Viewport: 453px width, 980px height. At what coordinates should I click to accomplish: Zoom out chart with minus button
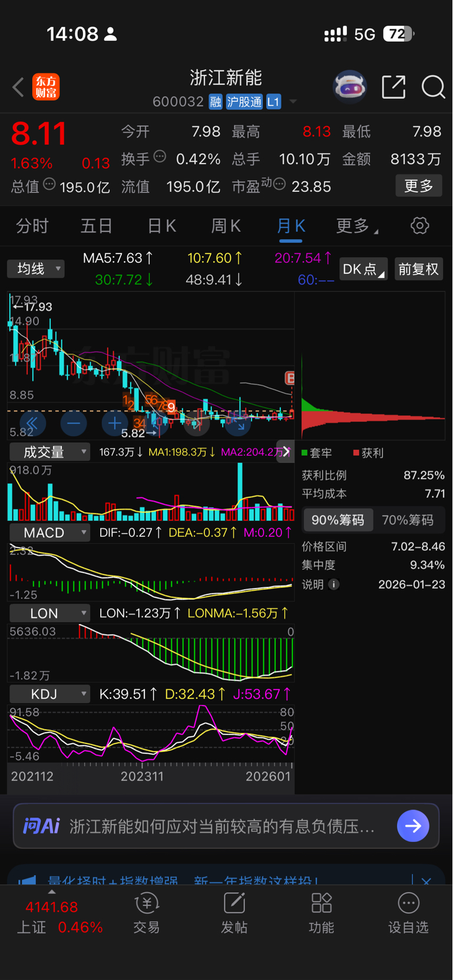pos(74,423)
